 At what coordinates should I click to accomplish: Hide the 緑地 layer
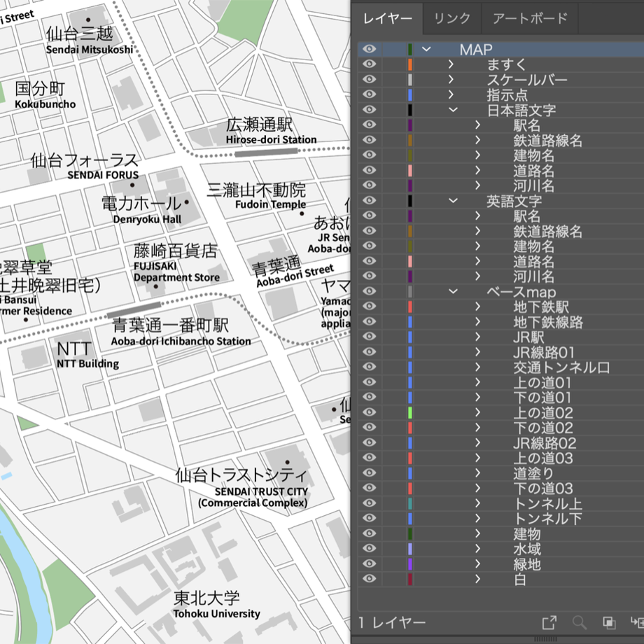coord(369,563)
